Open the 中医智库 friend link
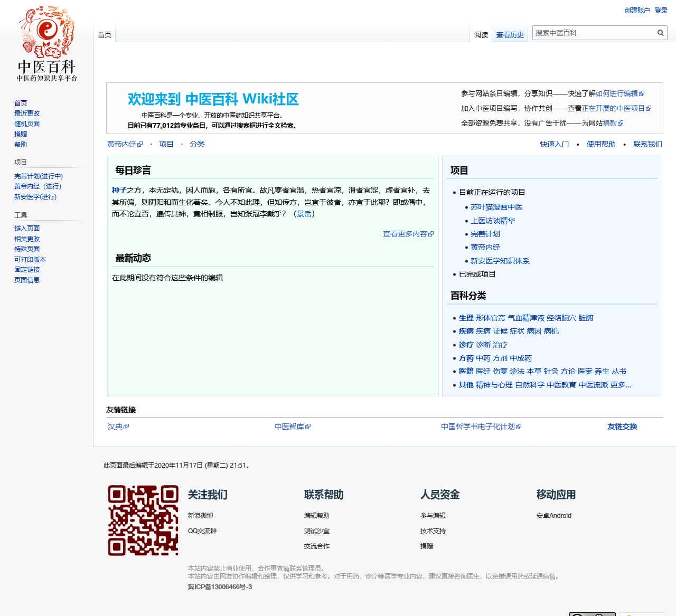The width and height of the screenshot is (676, 616). click(292, 427)
